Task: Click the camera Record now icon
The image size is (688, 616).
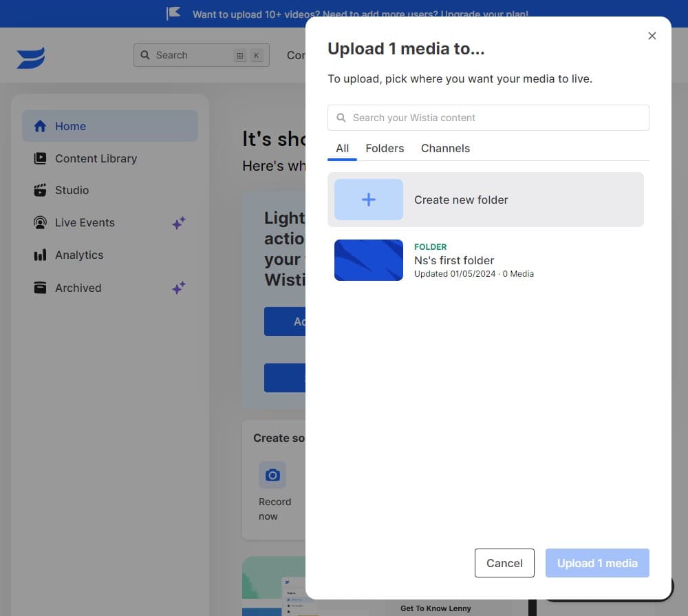Action: (272, 475)
